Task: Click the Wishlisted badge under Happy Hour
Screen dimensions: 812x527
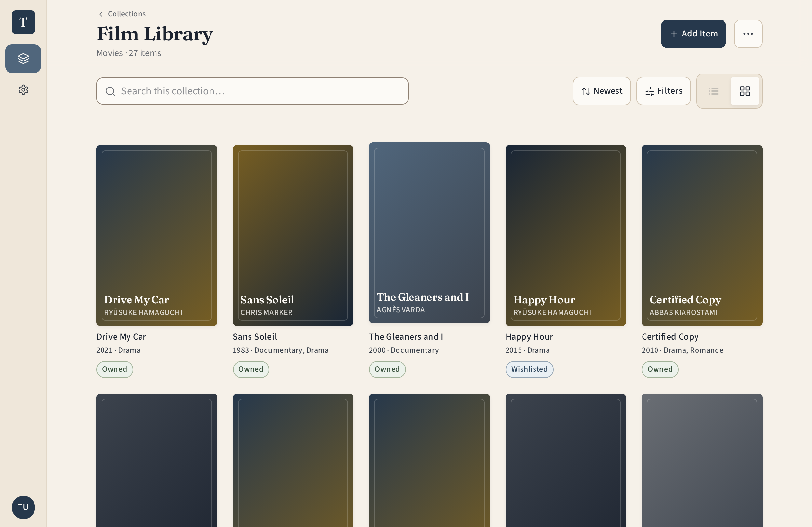Action: pos(529,370)
